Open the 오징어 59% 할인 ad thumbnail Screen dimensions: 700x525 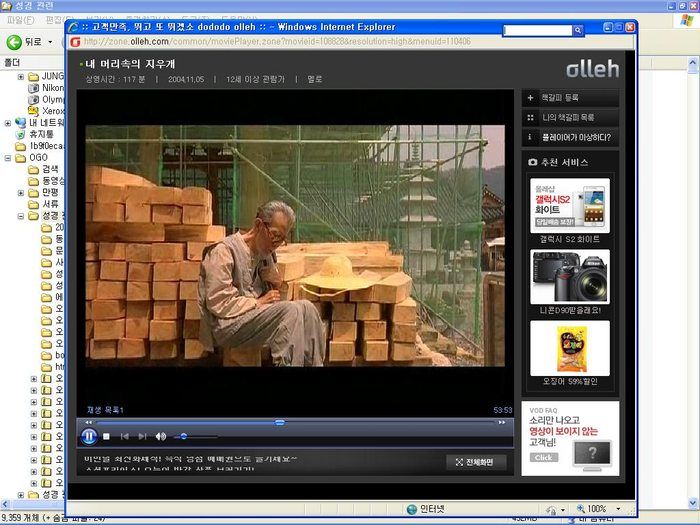(570, 348)
